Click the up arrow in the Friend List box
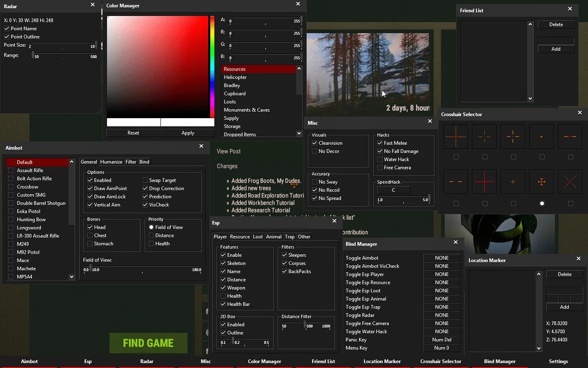The height and width of the screenshot is (368, 588). tap(530, 25)
